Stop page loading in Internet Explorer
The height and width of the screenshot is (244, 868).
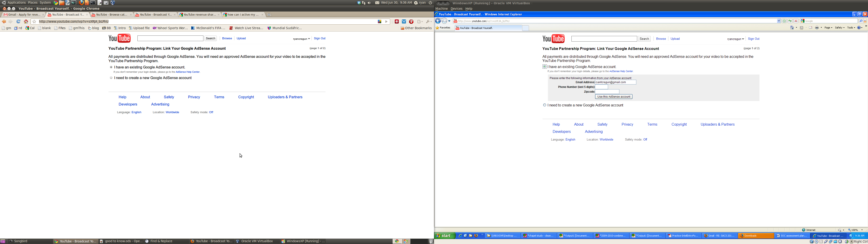coord(796,21)
